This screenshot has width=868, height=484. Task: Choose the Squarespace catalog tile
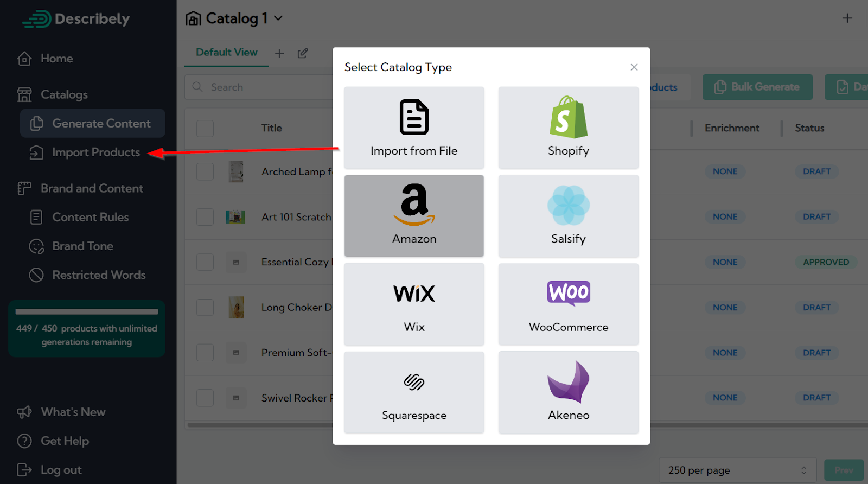click(414, 392)
